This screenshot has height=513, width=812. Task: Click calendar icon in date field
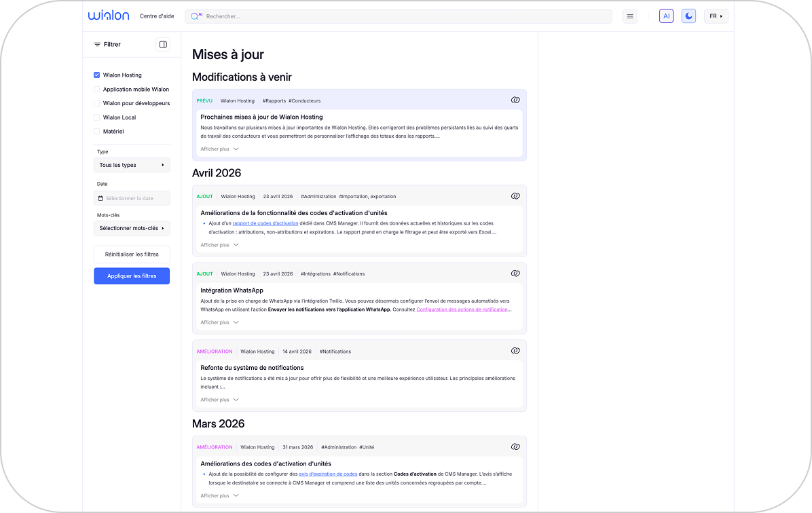click(100, 198)
